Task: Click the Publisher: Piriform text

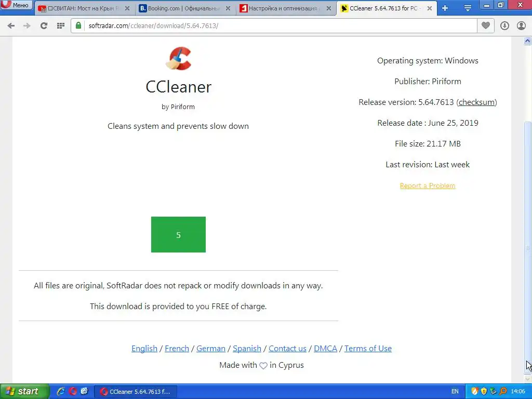Action: click(428, 82)
